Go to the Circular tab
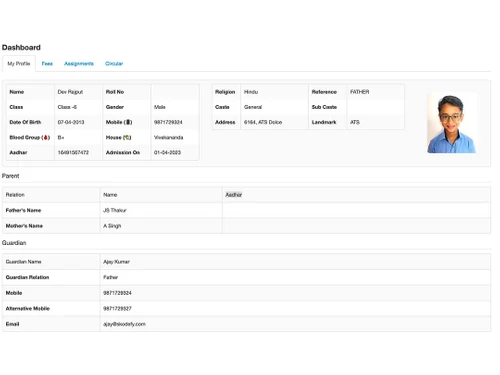The height and width of the screenshot is (375, 500). point(114,64)
